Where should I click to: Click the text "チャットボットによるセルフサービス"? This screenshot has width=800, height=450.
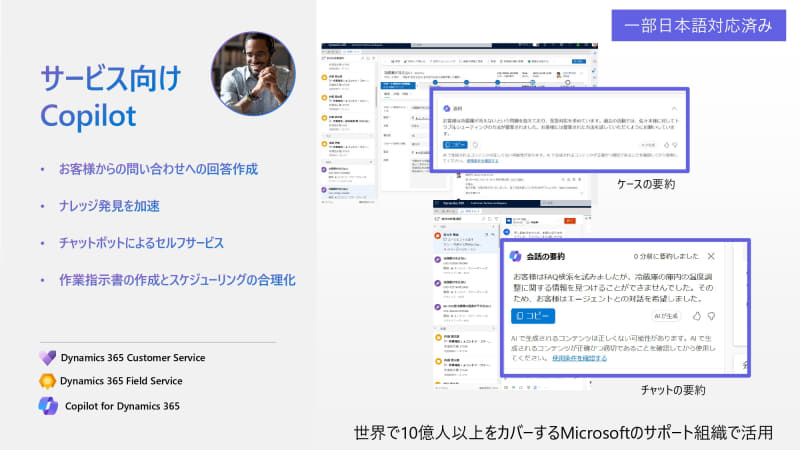pos(141,243)
